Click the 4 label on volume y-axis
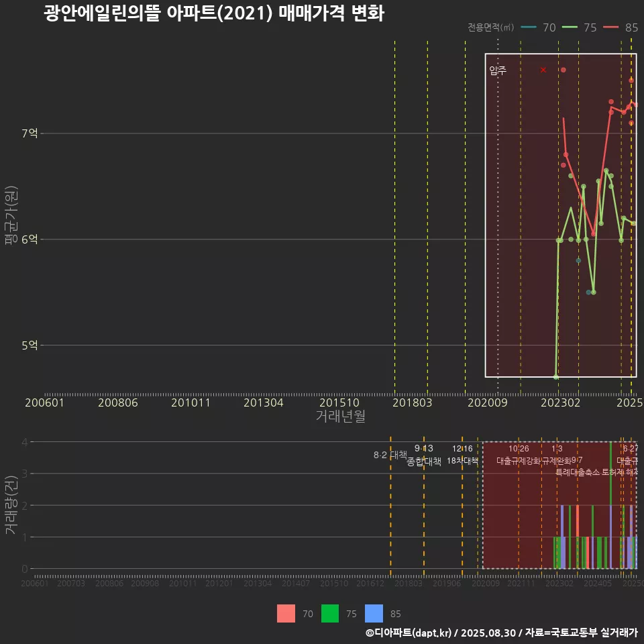This screenshot has width=644, height=644. (x=25, y=442)
